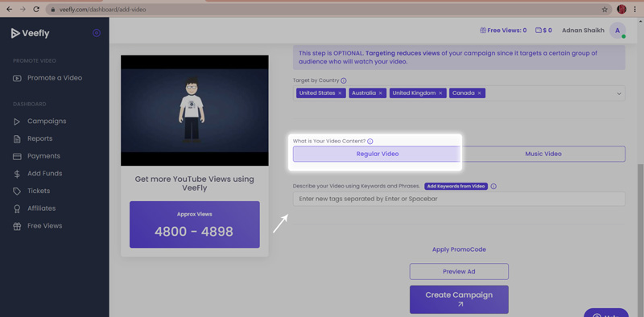
Task: Expand the Target by Country dropdown arrow
Action: click(618, 93)
